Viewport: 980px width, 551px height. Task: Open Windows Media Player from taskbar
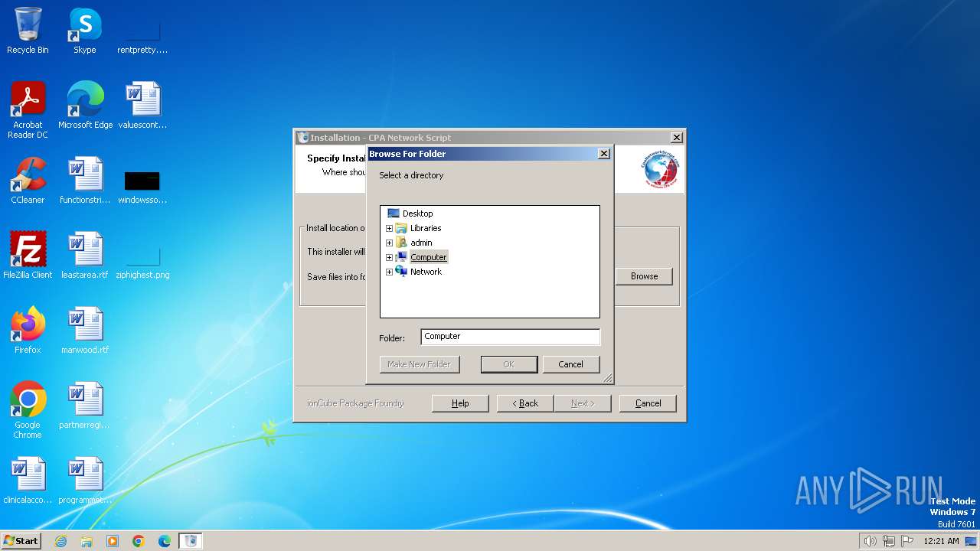[x=113, y=541]
